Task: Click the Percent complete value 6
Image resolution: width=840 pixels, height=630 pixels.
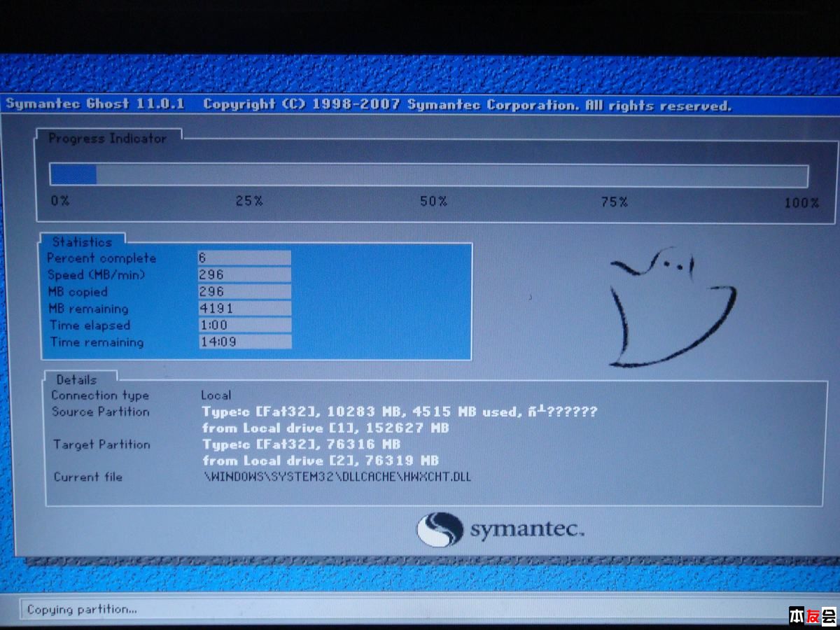Action: click(244, 258)
